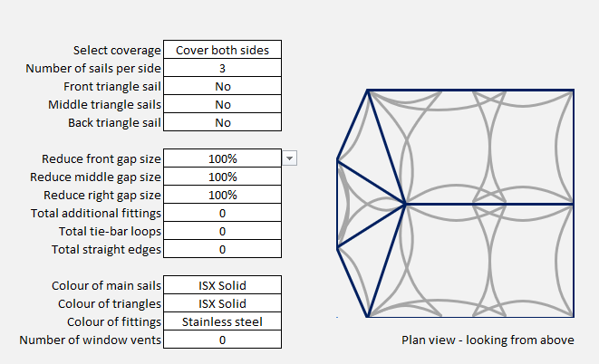The height and width of the screenshot is (364, 599).
Task: Click the sail plan view diagram
Action: click(x=455, y=203)
